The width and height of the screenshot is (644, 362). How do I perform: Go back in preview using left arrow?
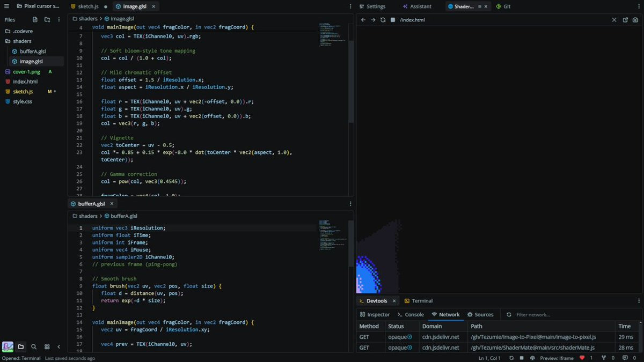(x=363, y=20)
